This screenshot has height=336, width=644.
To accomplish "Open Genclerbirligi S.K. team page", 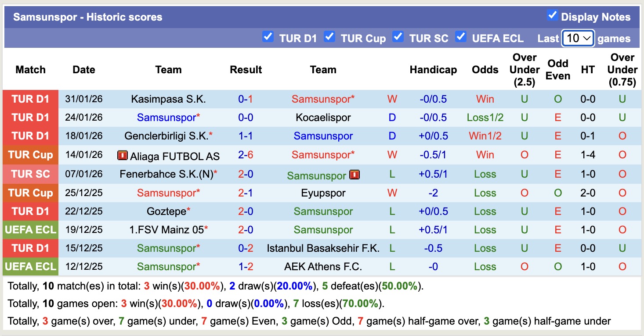I will pos(166,136).
